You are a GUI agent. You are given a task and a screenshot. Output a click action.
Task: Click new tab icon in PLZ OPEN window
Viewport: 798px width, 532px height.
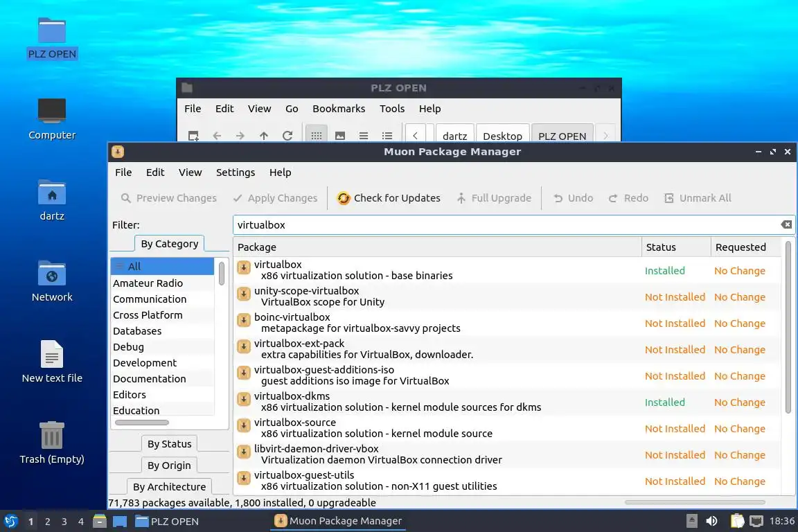point(193,136)
